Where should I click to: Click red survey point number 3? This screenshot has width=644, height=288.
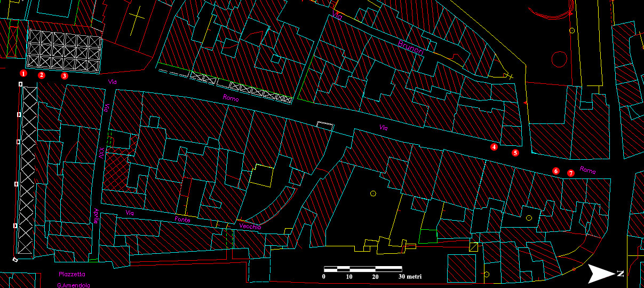click(x=65, y=76)
